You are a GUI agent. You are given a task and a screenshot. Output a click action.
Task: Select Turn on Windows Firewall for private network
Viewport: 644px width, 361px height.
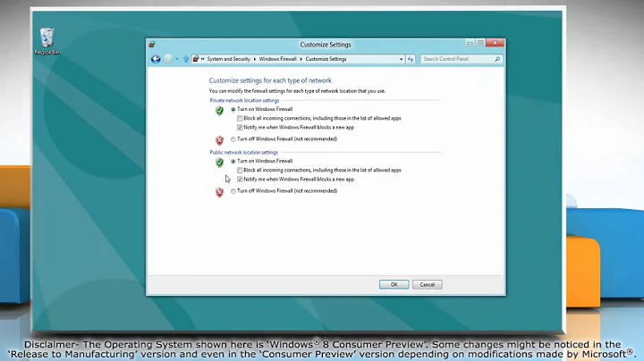pos(233,110)
